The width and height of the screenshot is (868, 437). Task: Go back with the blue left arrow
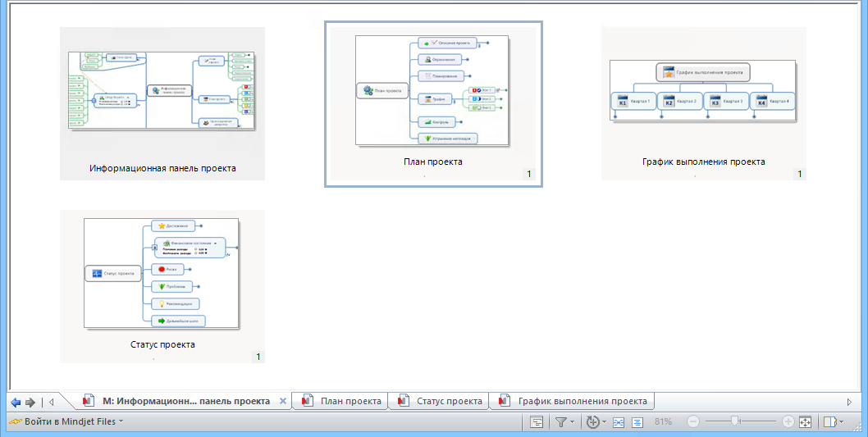(16, 402)
